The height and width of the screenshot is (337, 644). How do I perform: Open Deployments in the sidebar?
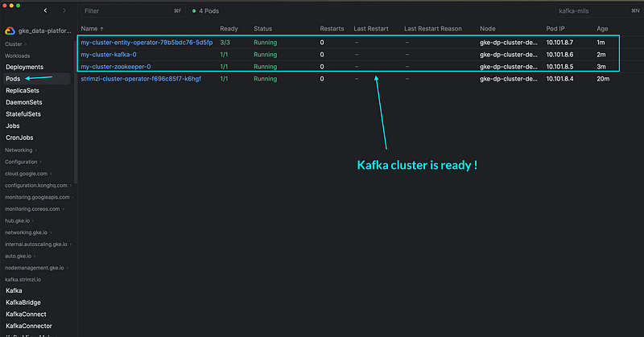pos(24,67)
